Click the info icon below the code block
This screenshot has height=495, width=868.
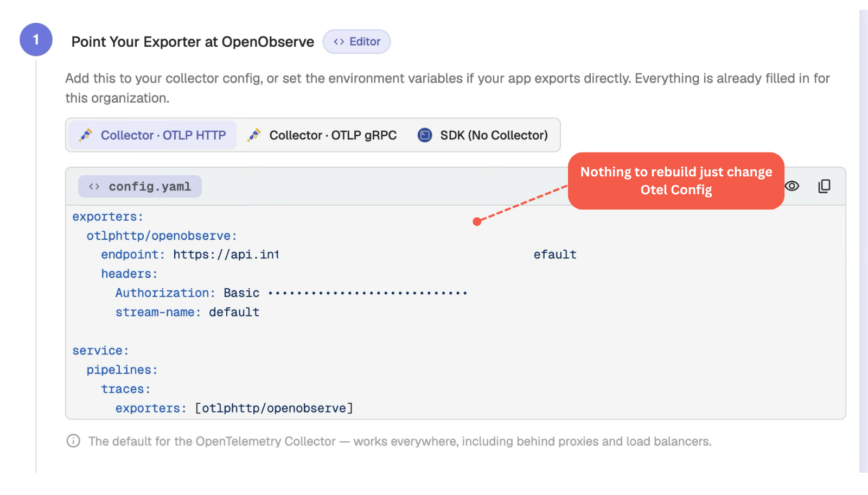(x=73, y=441)
